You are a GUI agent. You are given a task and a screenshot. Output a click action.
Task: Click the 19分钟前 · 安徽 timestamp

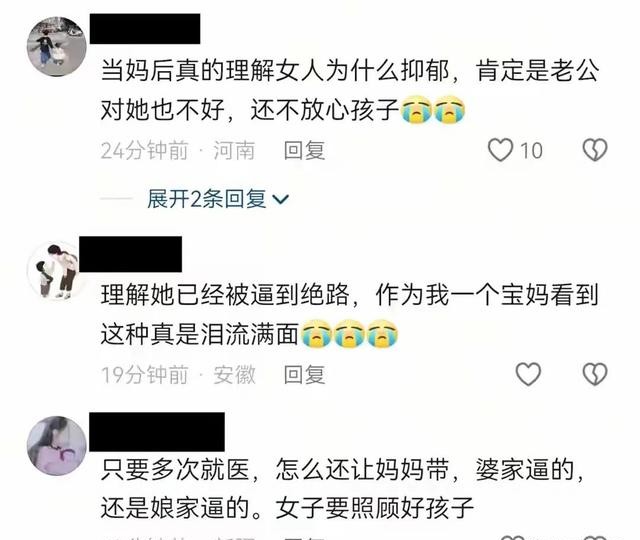point(178,375)
